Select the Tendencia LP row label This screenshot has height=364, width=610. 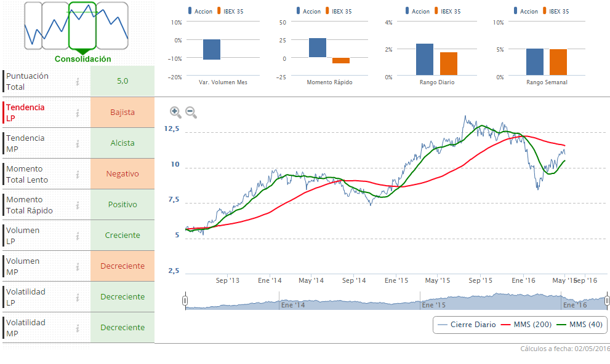(x=25, y=113)
